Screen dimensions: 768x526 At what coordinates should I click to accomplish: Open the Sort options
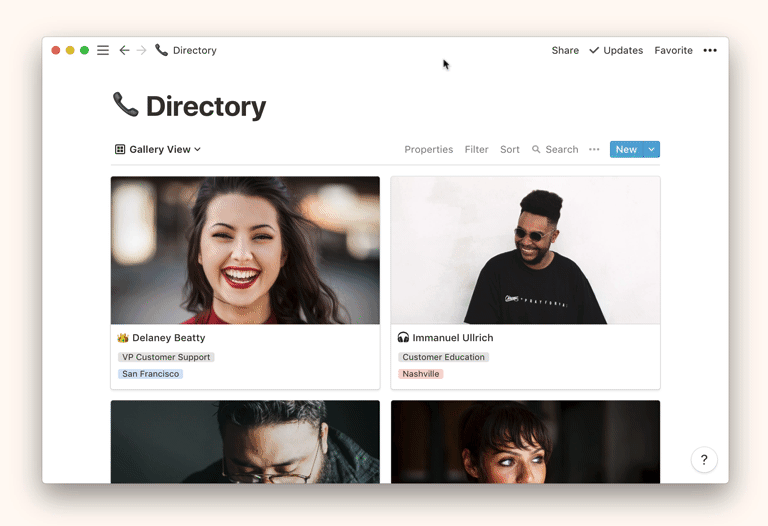click(510, 149)
